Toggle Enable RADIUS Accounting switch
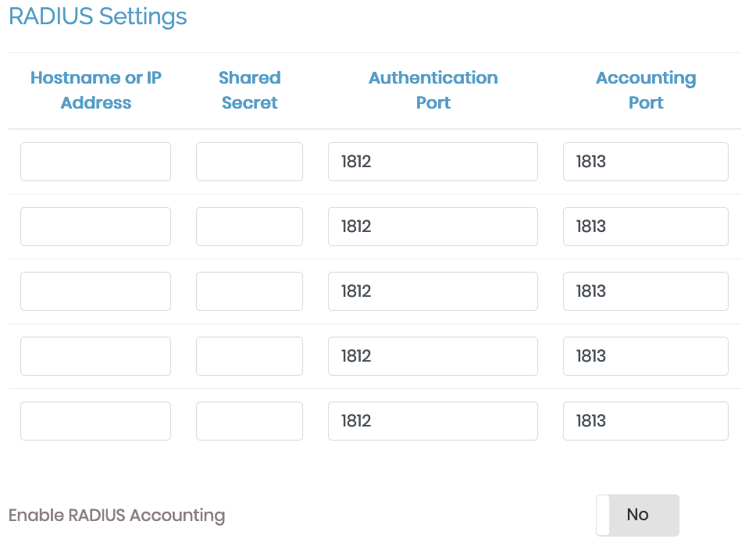Screen dimensions: 756x546 click(637, 515)
